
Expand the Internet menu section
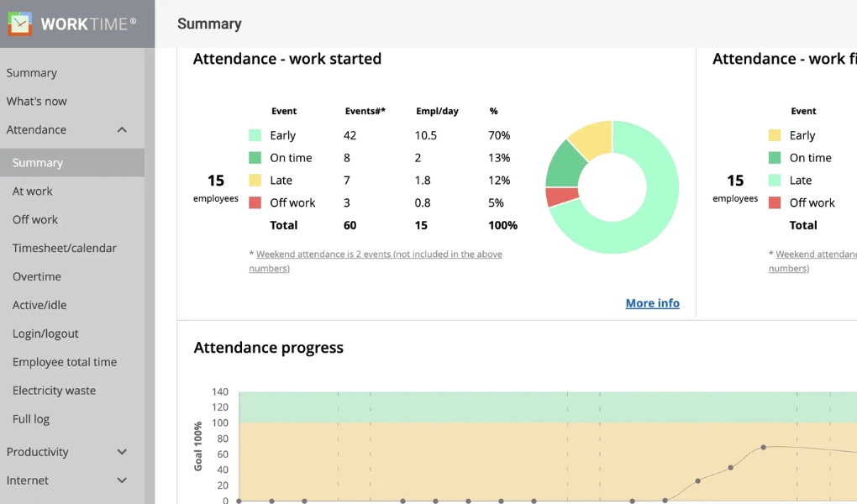pos(122,480)
